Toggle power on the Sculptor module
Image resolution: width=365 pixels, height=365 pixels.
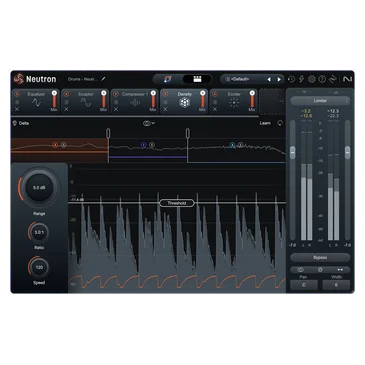click(66, 94)
